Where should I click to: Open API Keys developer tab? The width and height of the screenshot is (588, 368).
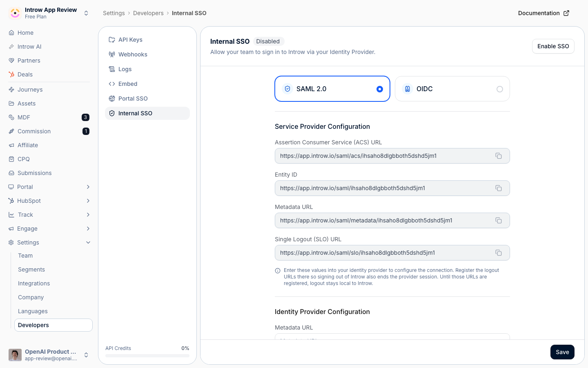tap(147, 40)
